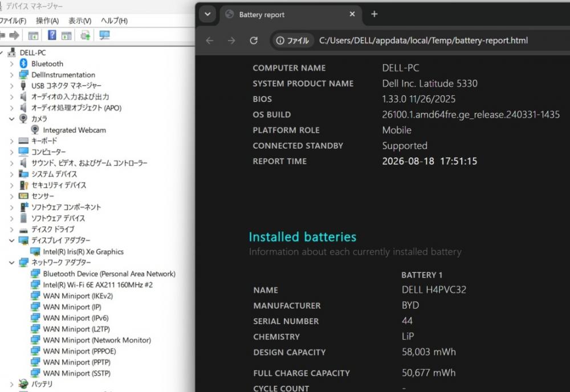
Task: Select ソフトウェア デバイス category row
Action: click(58, 218)
